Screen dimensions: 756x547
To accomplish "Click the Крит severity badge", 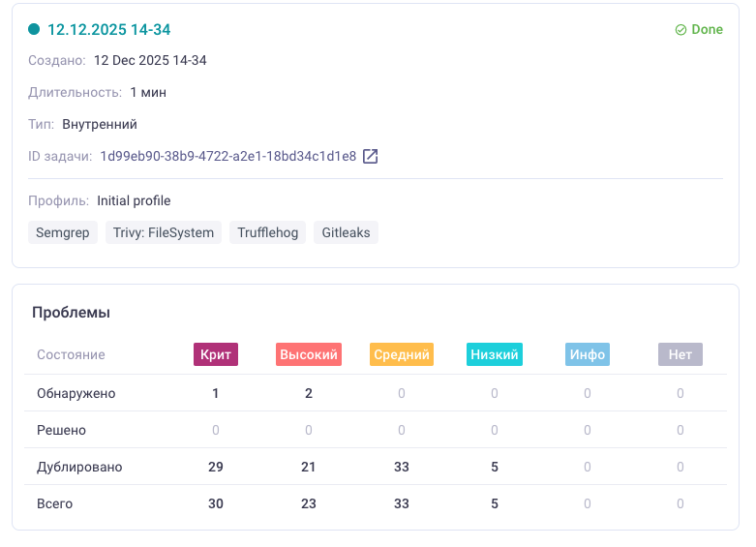I will pyautogui.click(x=216, y=354).
